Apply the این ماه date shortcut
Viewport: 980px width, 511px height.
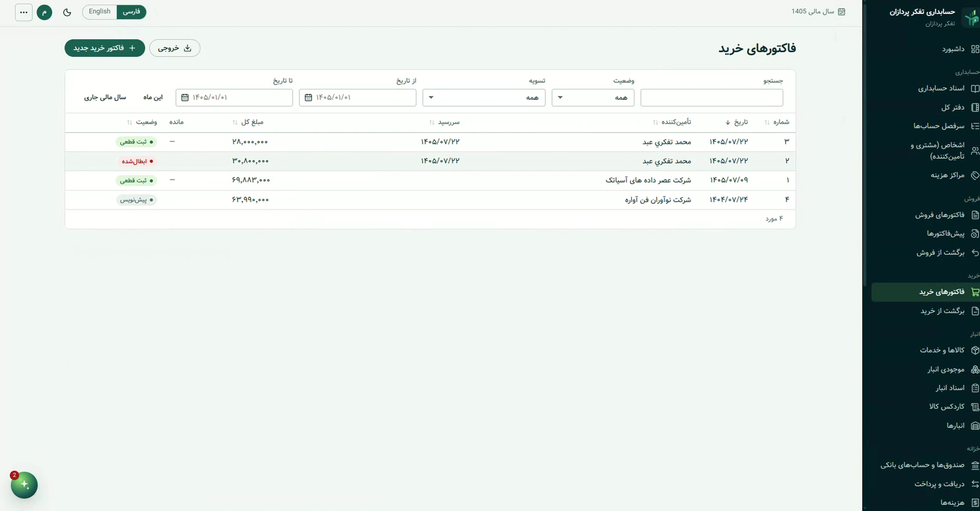(x=153, y=97)
